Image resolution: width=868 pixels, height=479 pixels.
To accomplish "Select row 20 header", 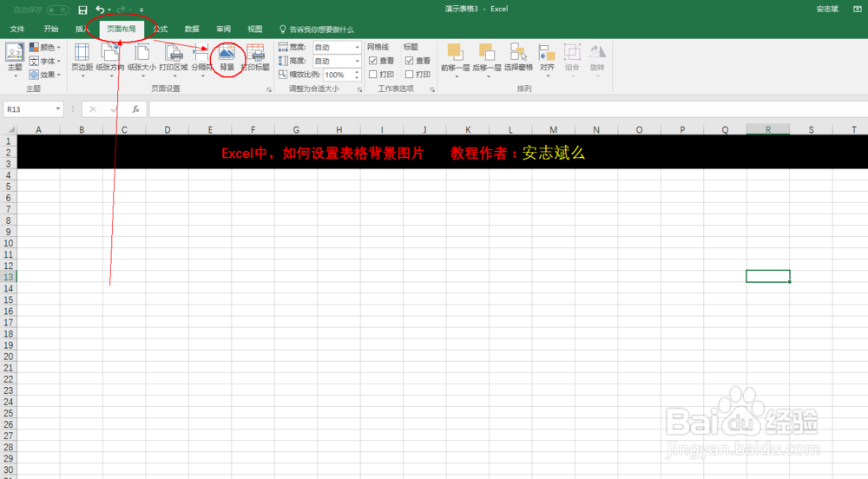I will [9, 356].
